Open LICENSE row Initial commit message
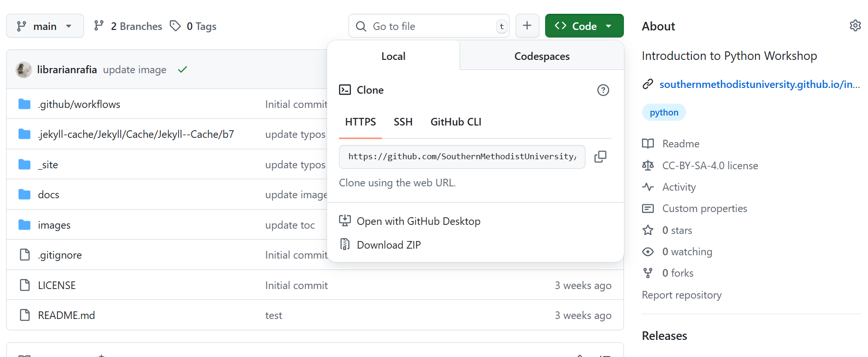868x357 pixels. point(296,285)
